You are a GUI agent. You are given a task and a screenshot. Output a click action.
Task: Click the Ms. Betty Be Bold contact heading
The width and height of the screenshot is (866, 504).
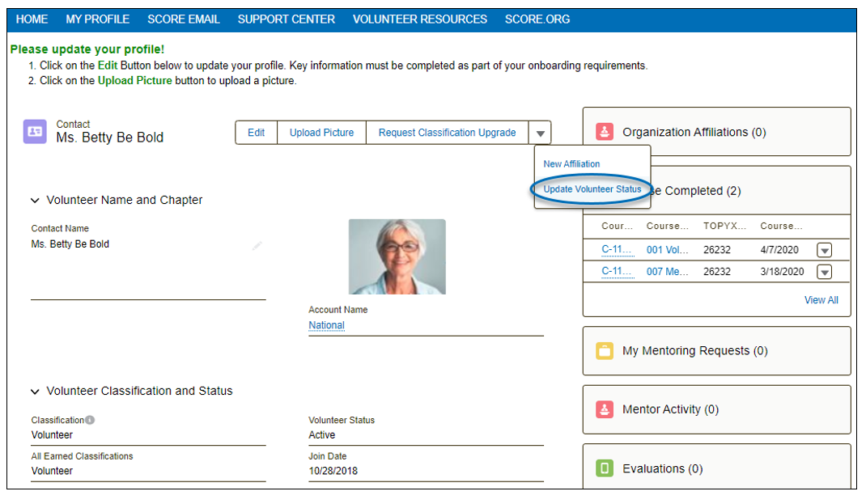110,138
